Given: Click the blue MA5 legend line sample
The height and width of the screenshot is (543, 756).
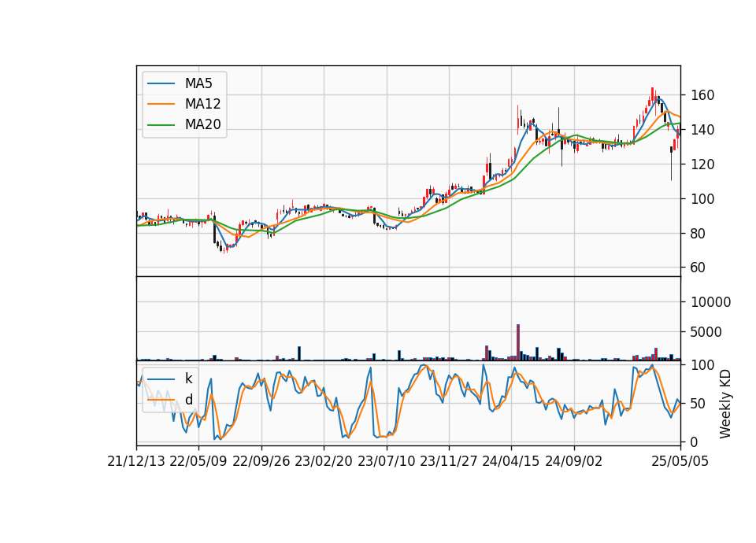Looking at the screenshot, I should (x=161, y=83).
